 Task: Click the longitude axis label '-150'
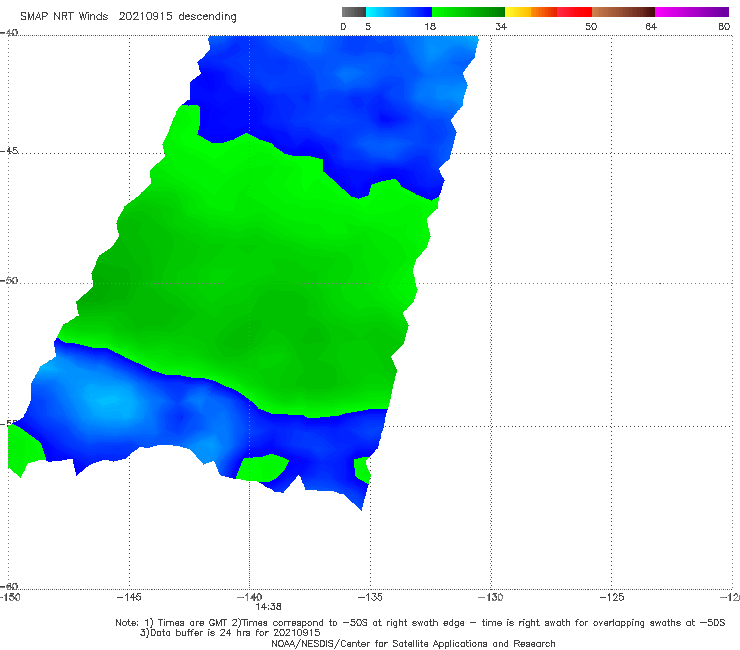pyautogui.click(x=10, y=597)
